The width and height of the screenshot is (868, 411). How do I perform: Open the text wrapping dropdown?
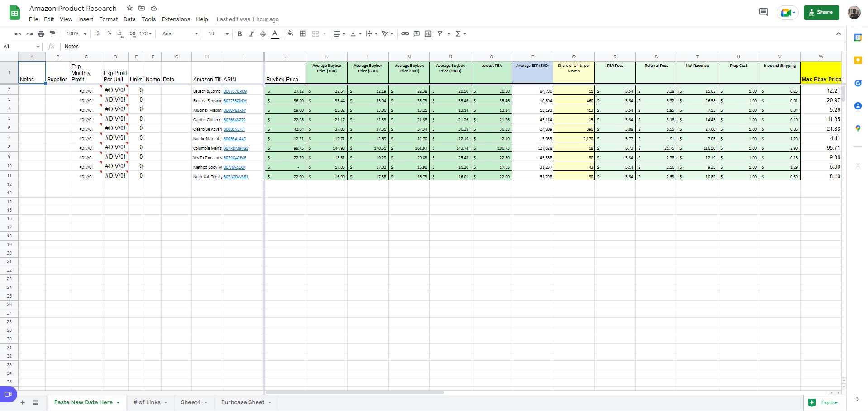(372, 33)
